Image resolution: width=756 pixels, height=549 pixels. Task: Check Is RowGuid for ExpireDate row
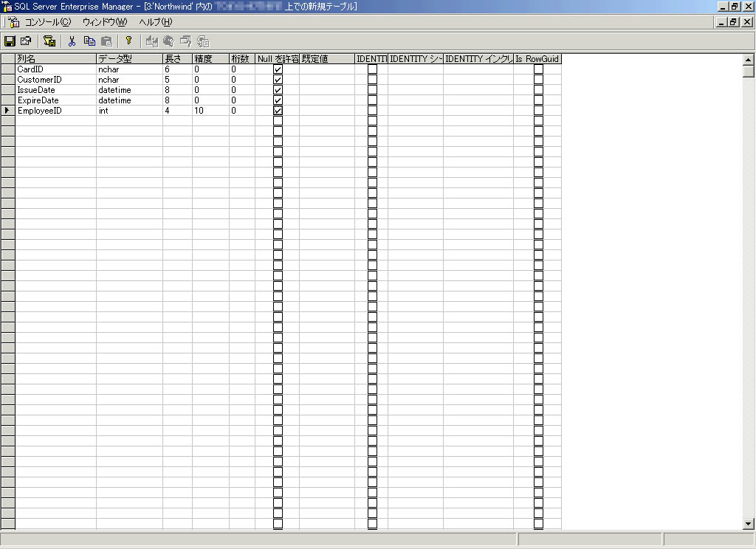(x=538, y=100)
